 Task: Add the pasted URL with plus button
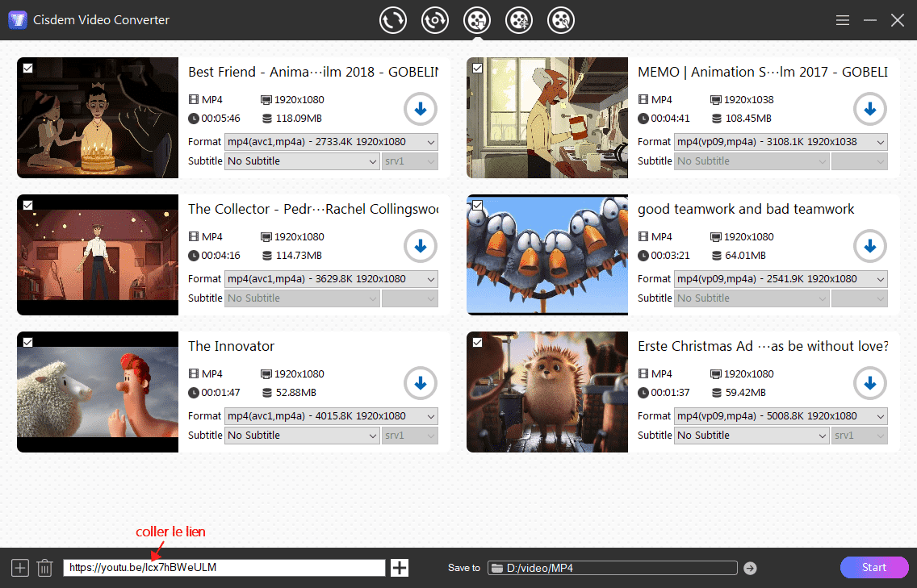400,568
